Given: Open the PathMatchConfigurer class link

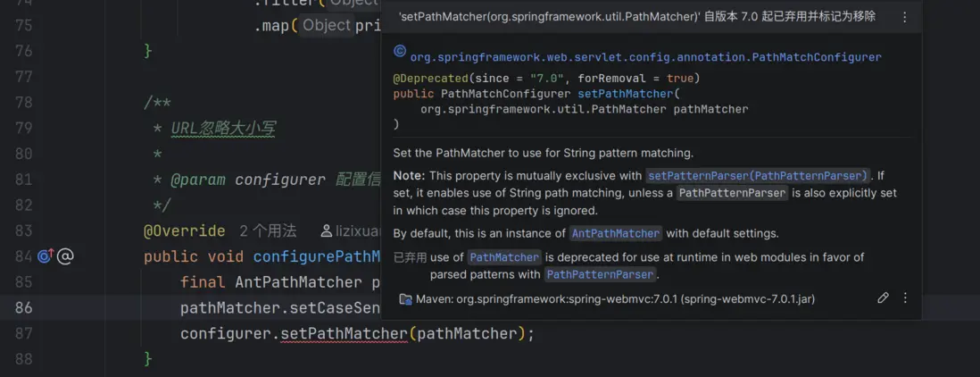Looking at the screenshot, I should coord(645,57).
